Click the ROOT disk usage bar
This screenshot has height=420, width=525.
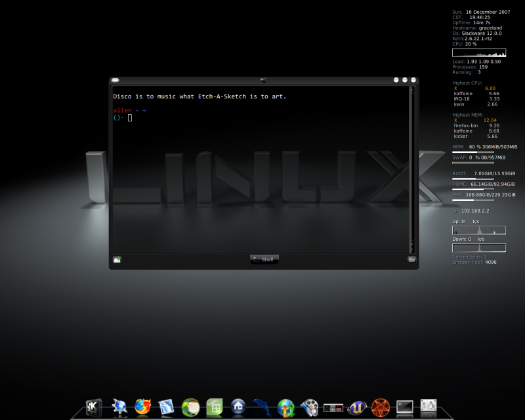click(473, 179)
